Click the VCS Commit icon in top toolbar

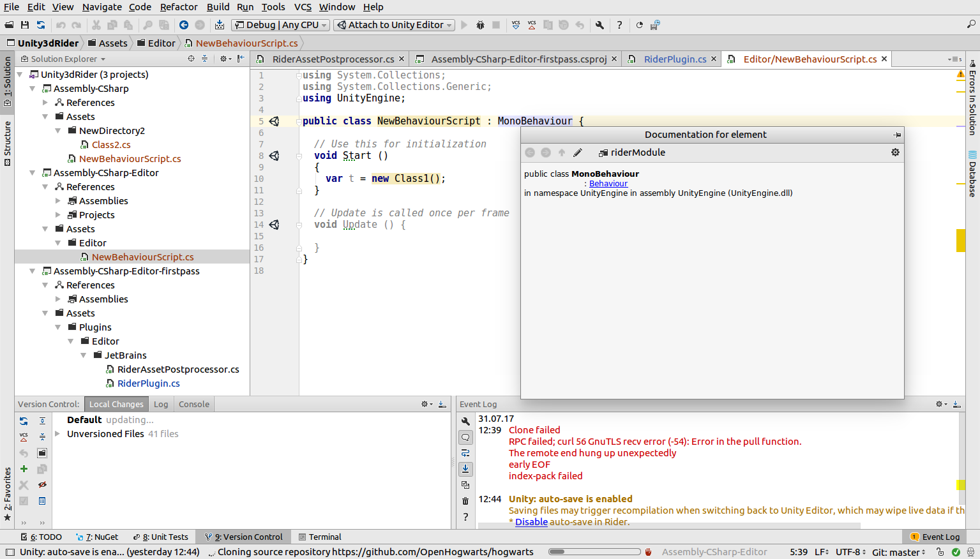[x=532, y=25]
